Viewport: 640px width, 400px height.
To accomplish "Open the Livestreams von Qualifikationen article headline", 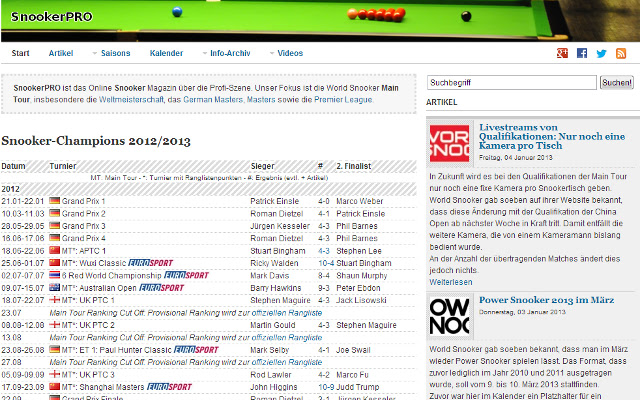I will [x=552, y=136].
